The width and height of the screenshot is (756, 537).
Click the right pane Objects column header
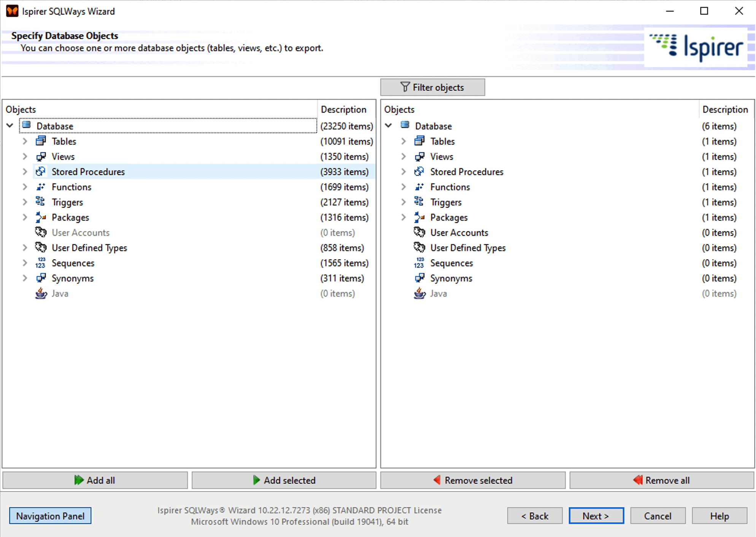click(x=540, y=110)
